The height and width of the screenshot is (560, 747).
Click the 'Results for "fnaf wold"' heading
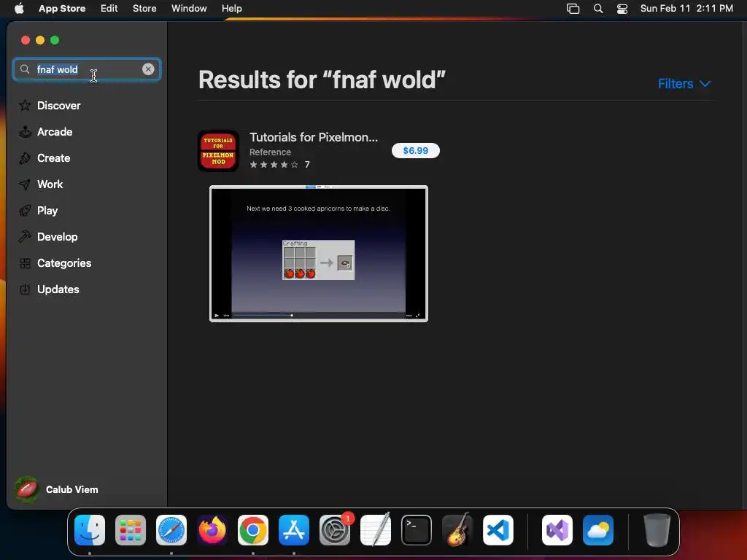[x=322, y=79]
